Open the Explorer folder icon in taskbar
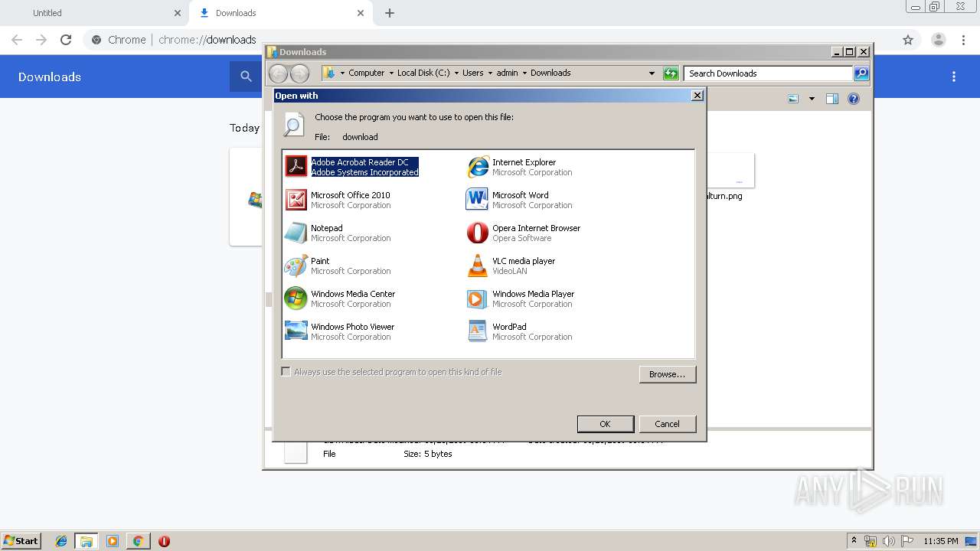980x551 pixels. (87, 541)
